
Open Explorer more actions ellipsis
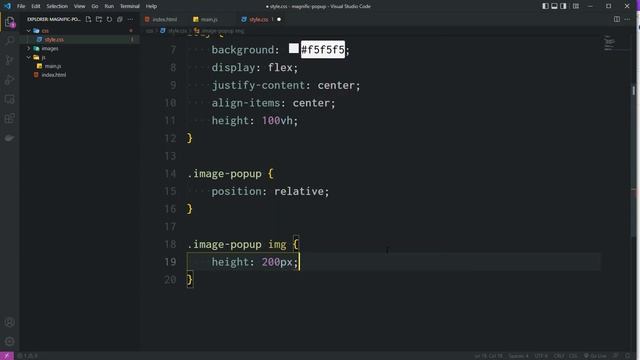[130, 19]
